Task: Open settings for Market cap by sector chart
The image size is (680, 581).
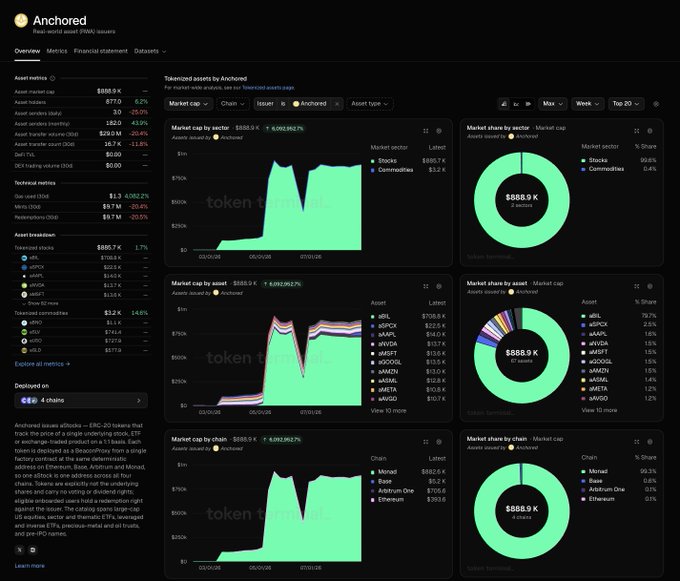Action: click(x=439, y=131)
